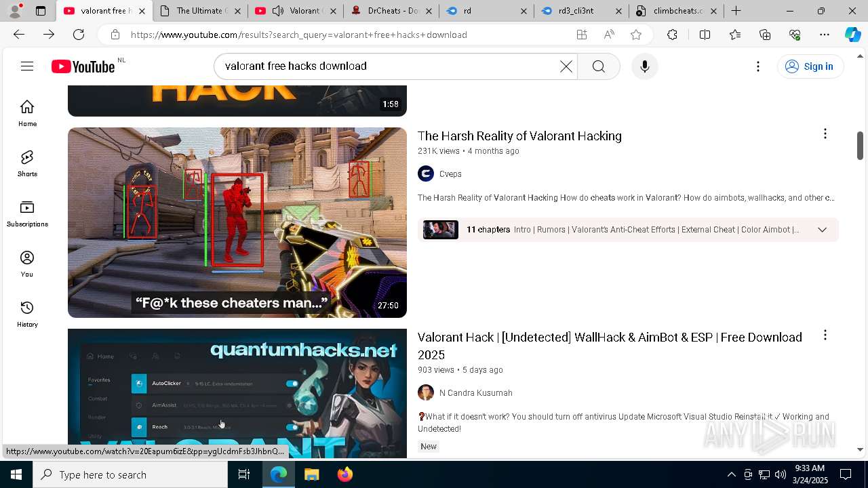
Task: Go to the YouTube logo home link
Action: click(x=84, y=66)
